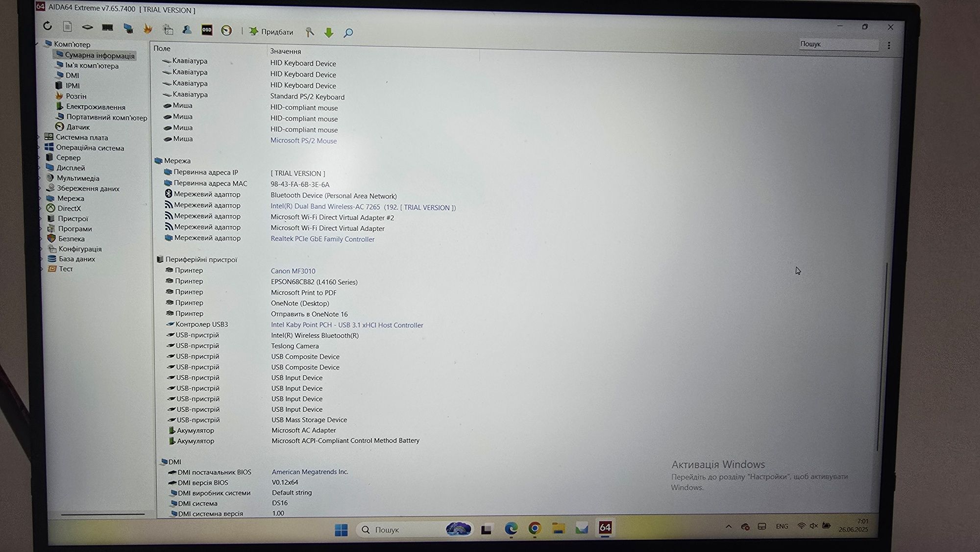The width and height of the screenshot is (980, 552).
Task: Select Розгін in the tree
Action: tap(76, 96)
